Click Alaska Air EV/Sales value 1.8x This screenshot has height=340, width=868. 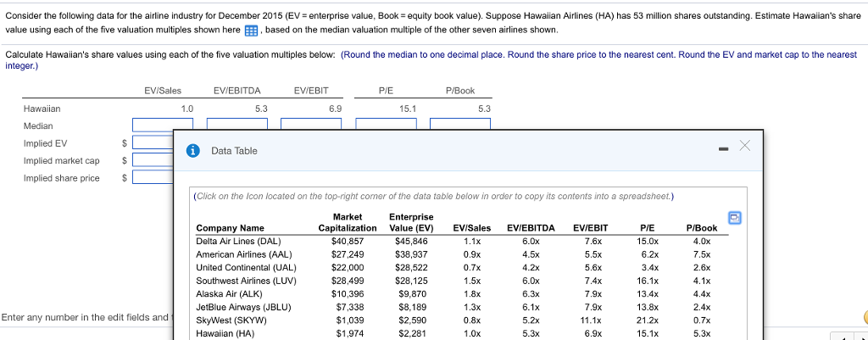click(x=471, y=294)
